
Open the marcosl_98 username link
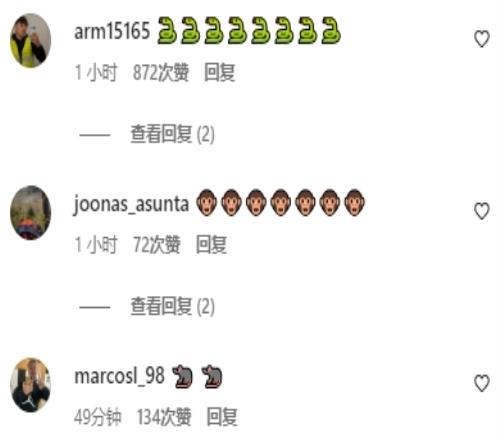click(x=119, y=376)
